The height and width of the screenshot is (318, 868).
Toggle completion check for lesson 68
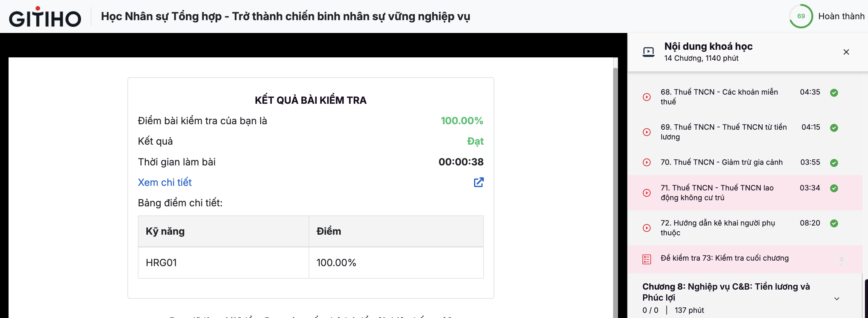834,92
